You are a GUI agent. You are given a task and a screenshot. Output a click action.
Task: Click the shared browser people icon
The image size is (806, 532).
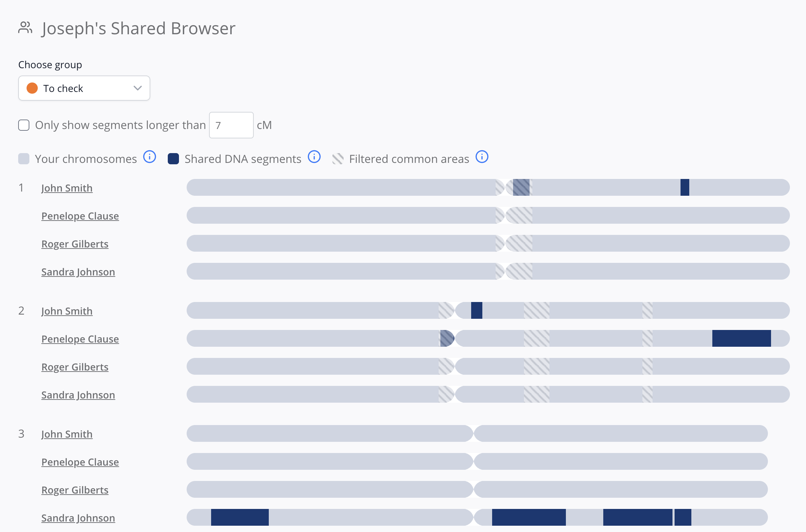coord(25,28)
